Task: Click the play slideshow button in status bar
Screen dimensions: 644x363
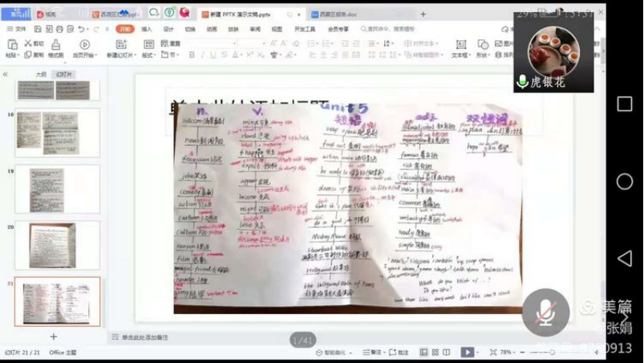Action: 467,352
